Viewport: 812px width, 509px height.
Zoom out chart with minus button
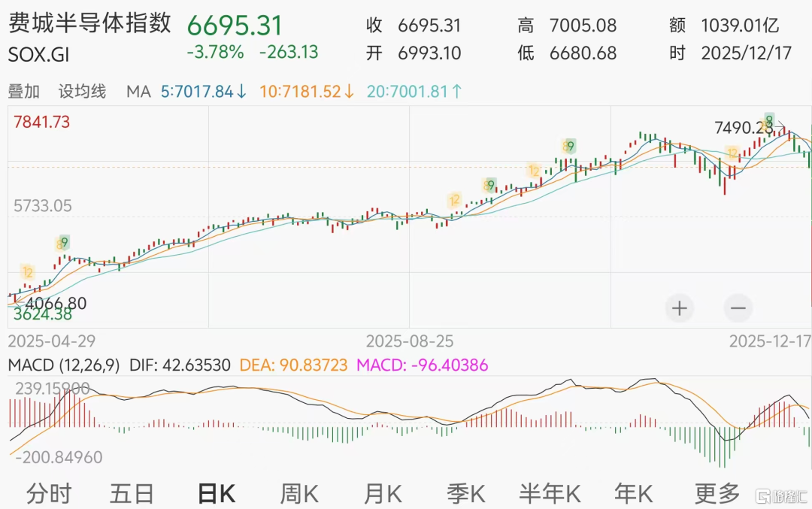tap(738, 308)
